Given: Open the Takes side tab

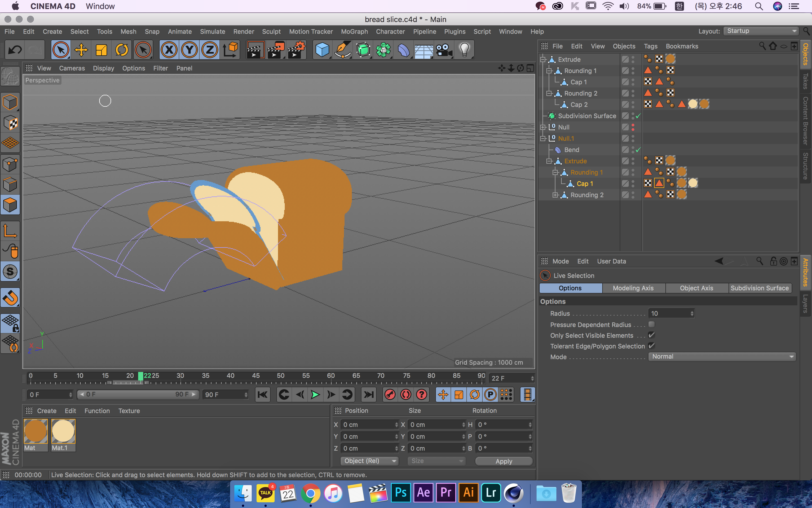Looking at the screenshot, I should pos(806,81).
